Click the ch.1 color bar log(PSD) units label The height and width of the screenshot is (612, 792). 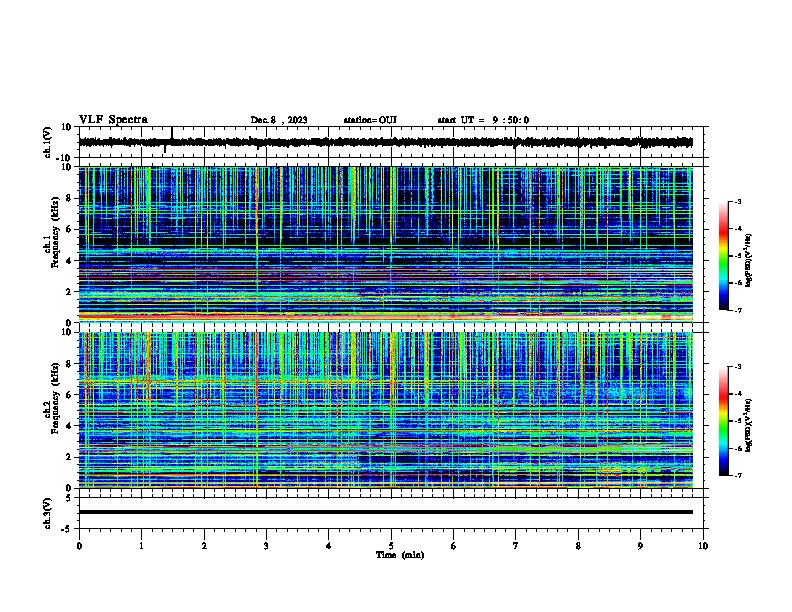(x=749, y=260)
